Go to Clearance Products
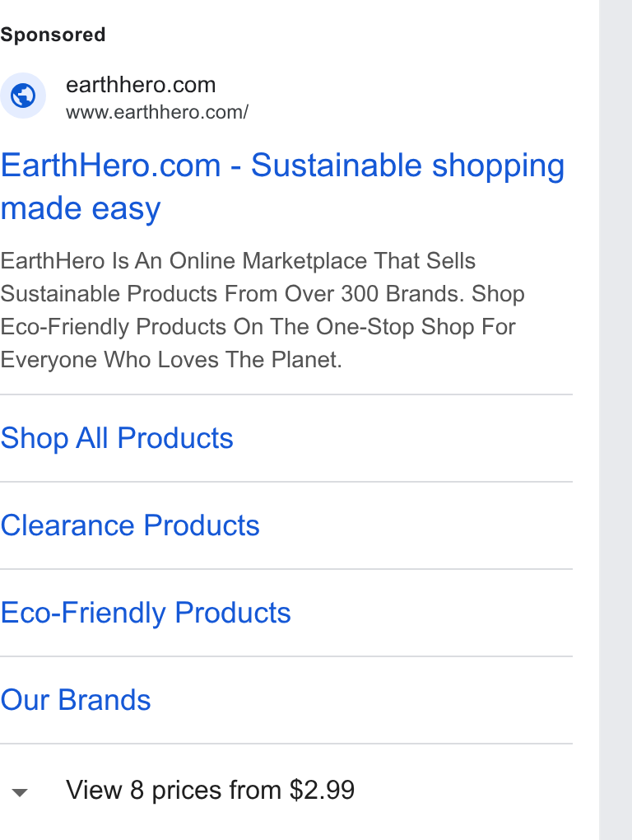 click(130, 525)
